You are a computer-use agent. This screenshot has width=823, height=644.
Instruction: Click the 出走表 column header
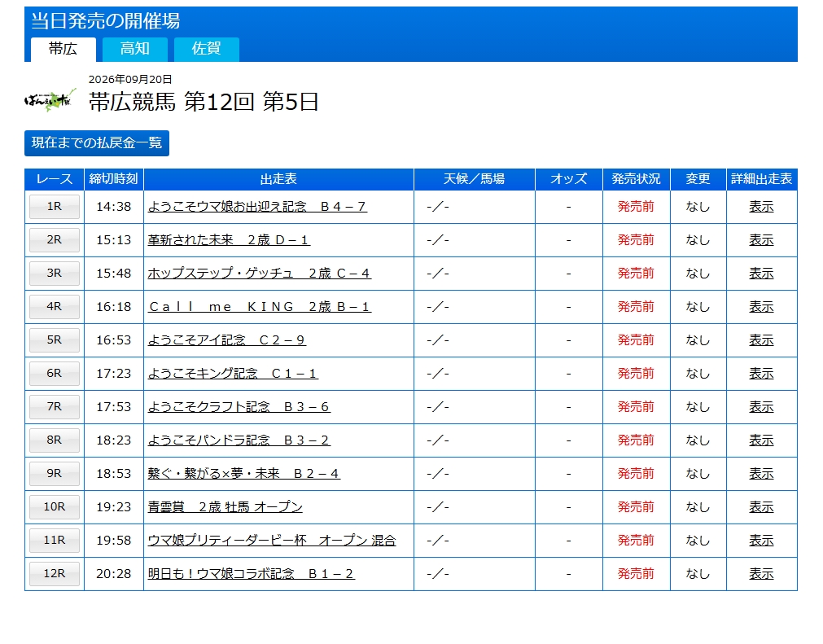278,179
